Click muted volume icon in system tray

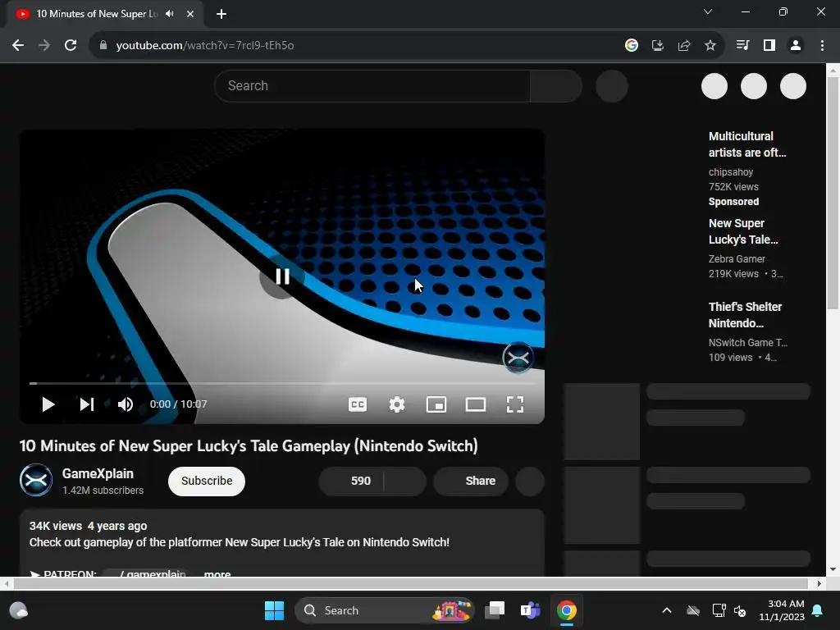click(740, 610)
